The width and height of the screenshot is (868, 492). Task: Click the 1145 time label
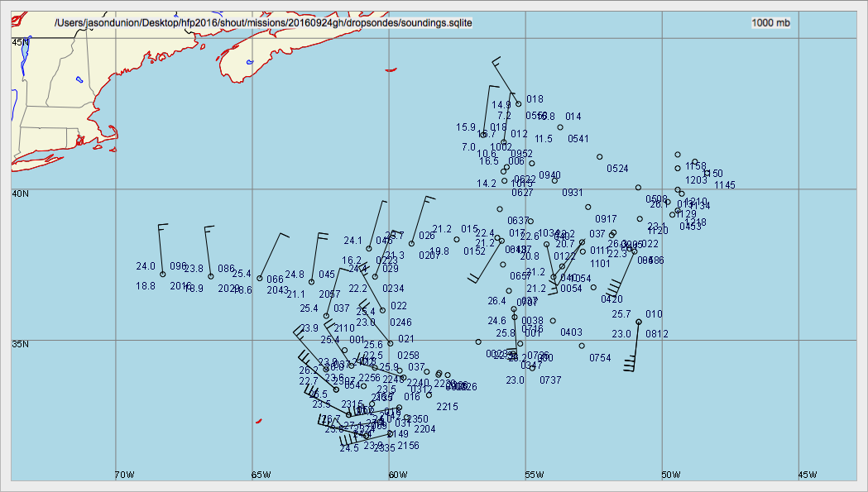point(725,185)
